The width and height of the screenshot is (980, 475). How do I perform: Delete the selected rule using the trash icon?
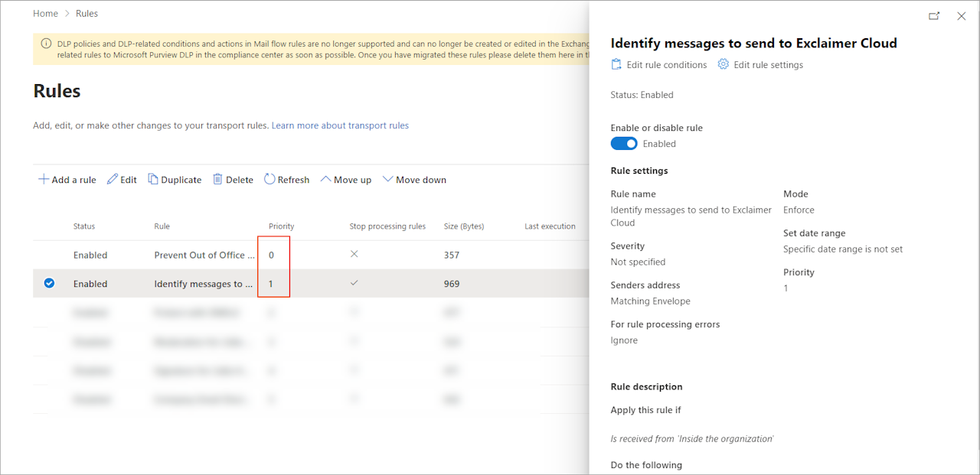click(x=217, y=179)
